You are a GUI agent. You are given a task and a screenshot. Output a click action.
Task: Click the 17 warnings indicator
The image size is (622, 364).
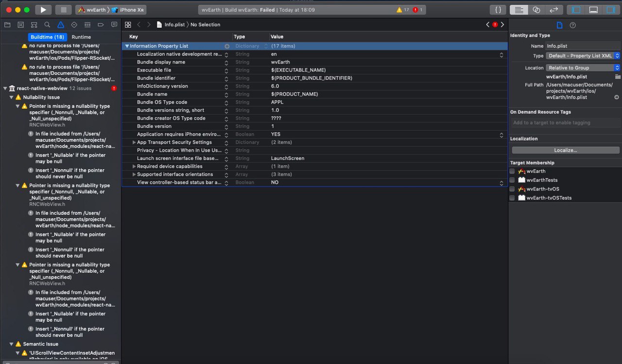click(403, 10)
